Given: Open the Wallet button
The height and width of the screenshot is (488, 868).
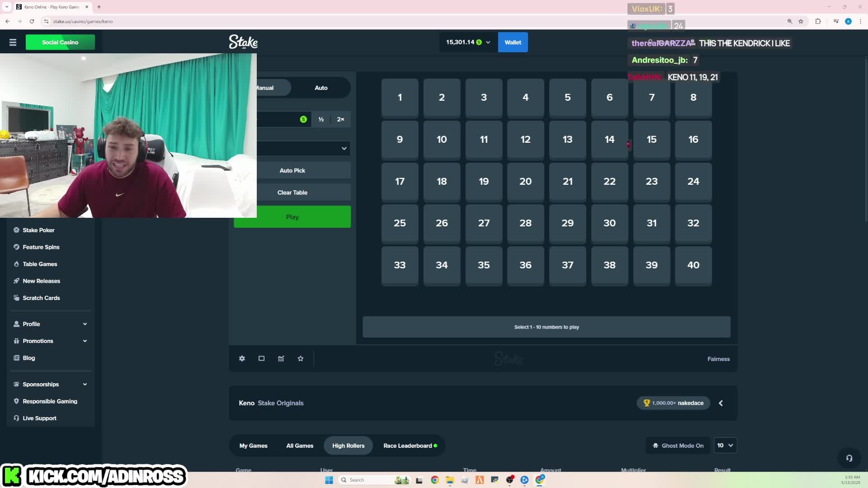Looking at the screenshot, I should pos(513,42).
